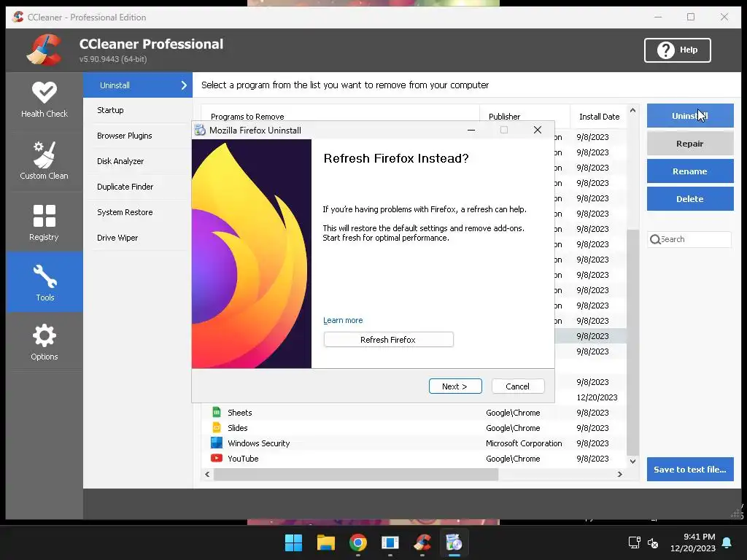Click Refresh Firefox button in dialog

point(388,340)
